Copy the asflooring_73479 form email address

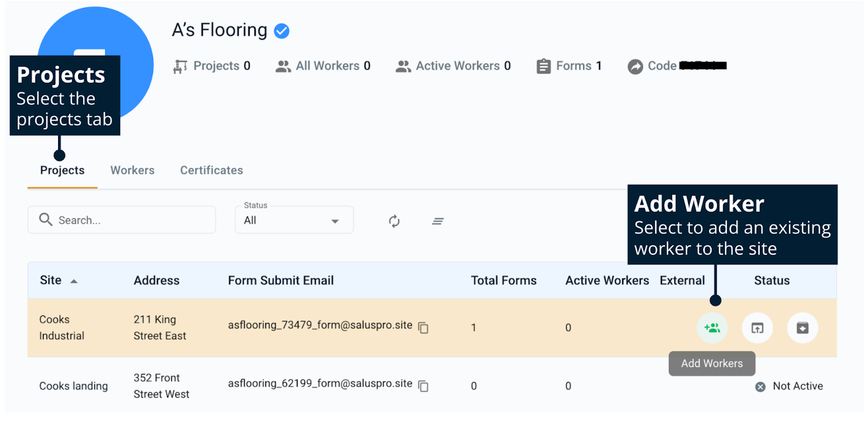[x=424, y=328]
